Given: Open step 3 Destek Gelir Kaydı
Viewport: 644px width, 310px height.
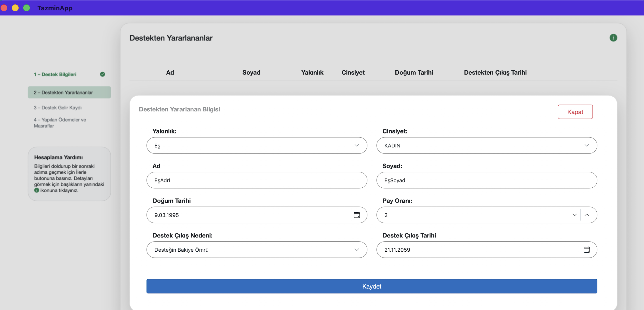Looking at the screenshot, I should [x=58, y=108].
